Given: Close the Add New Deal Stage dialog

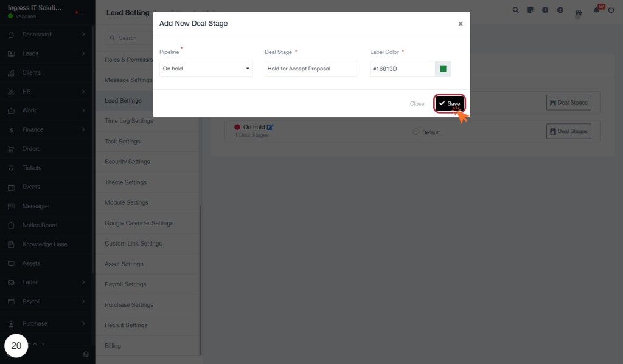Looking at the screenshot, I should coord(461,24).
